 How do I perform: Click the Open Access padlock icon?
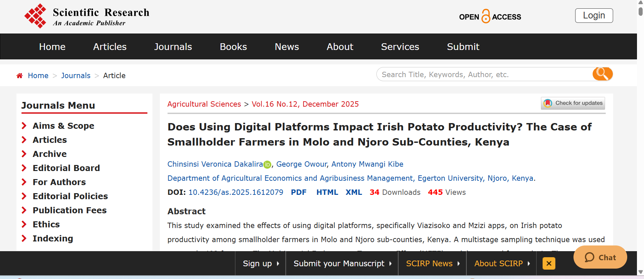[x=486, y=16]
